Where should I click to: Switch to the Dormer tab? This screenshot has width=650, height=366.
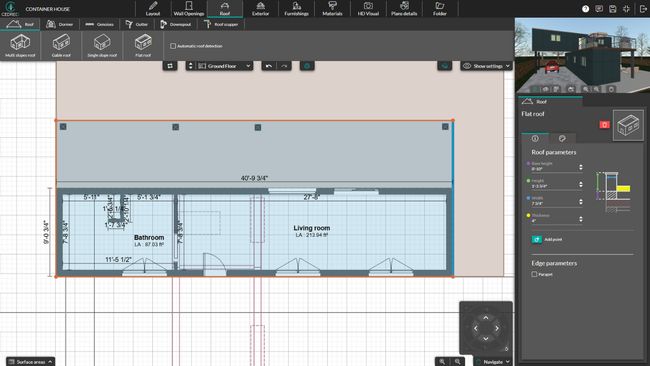pos(60,24)
